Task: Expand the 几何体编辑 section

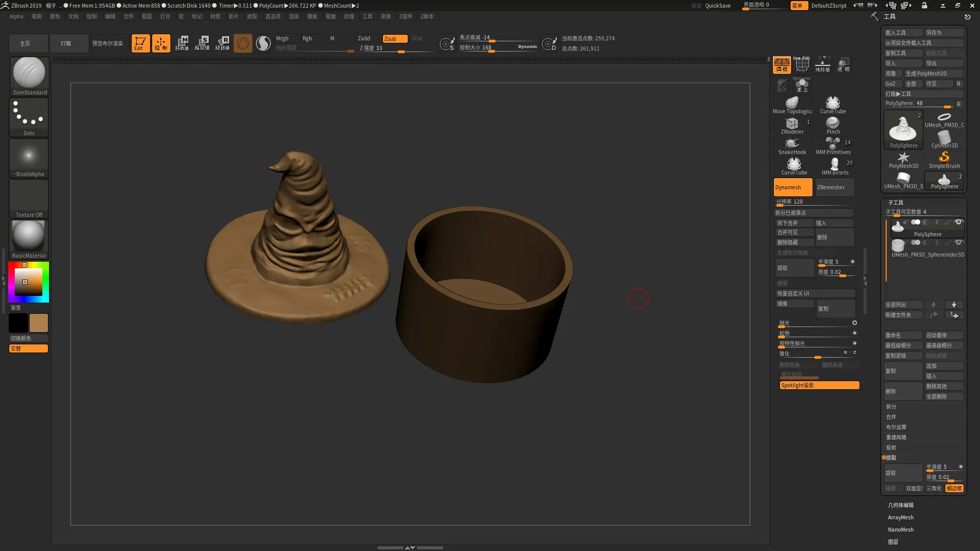Action: click(x=900, y=505)
